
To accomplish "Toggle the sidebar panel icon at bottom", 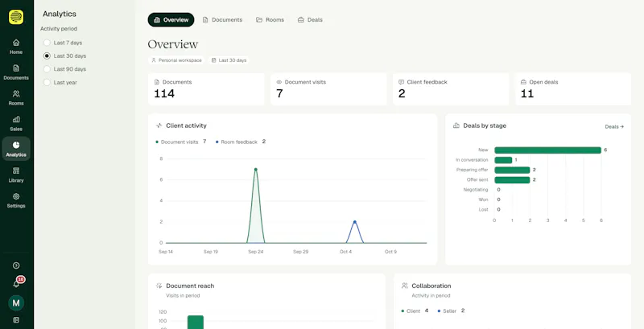I will pos(16,320).
